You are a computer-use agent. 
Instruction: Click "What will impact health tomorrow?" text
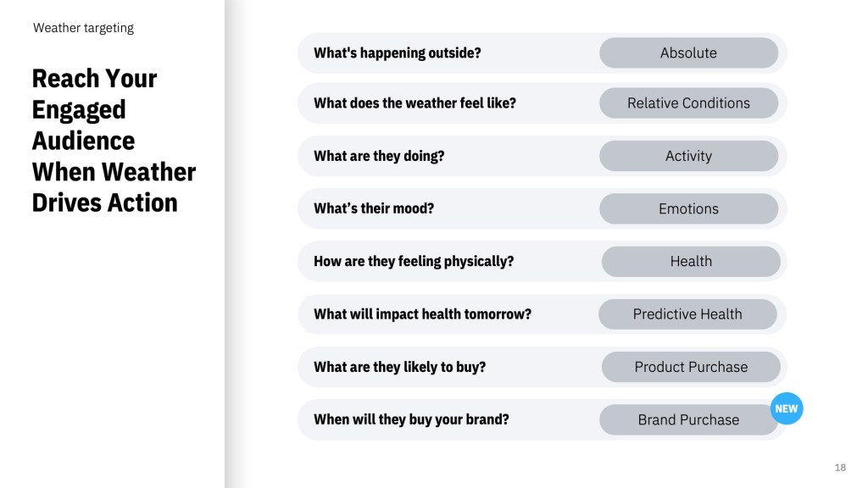point(422,314)
